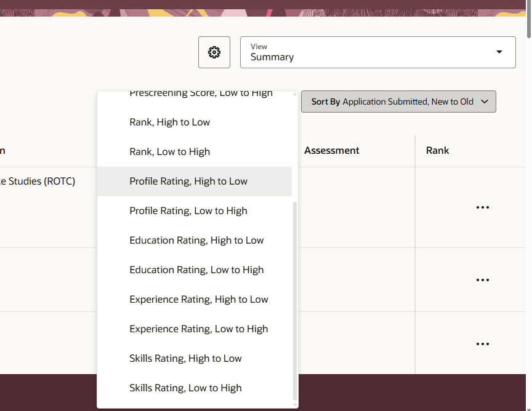Choose "Rank, Low to High" sorting
This screenshot has height=411, width=532.
169,151
